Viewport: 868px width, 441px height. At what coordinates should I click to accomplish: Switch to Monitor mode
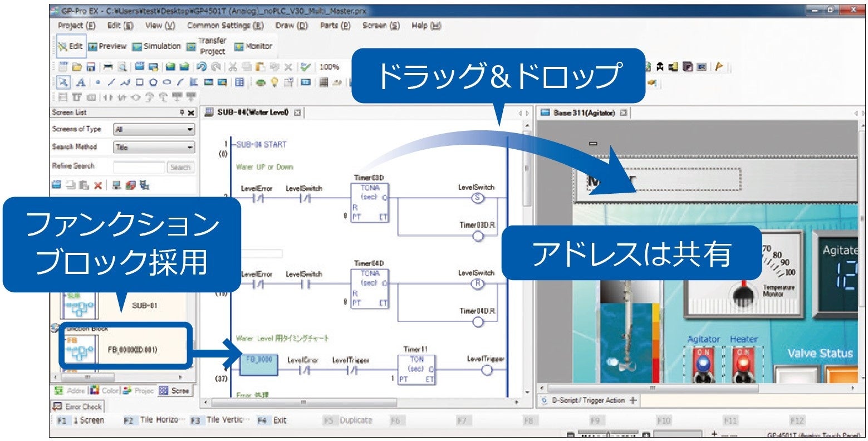(x=253, y=46)
